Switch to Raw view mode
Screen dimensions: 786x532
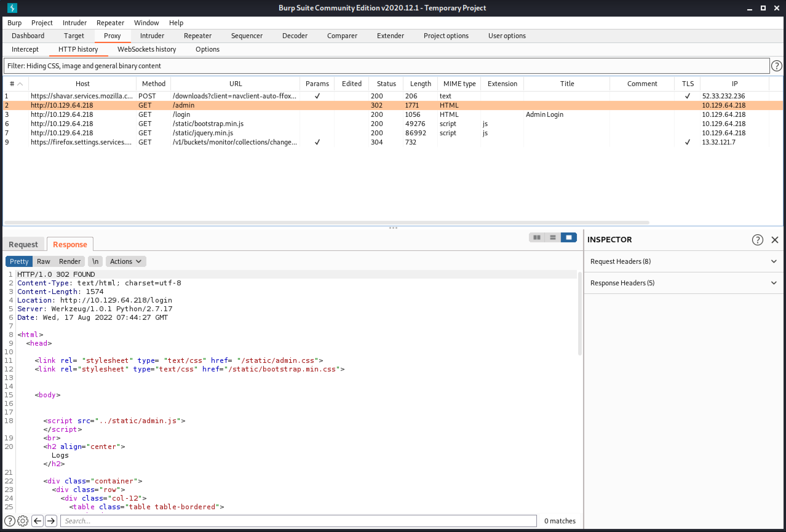click(x=43, y=261)
